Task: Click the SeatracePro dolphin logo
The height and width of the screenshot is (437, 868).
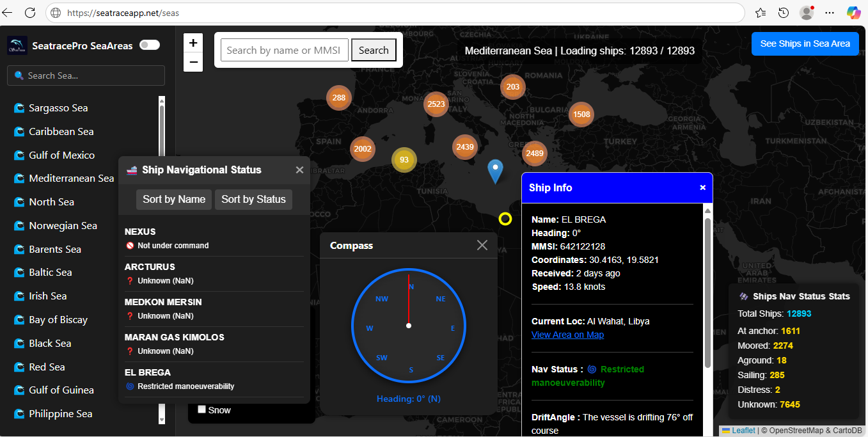Action: (x=17, y=45)
